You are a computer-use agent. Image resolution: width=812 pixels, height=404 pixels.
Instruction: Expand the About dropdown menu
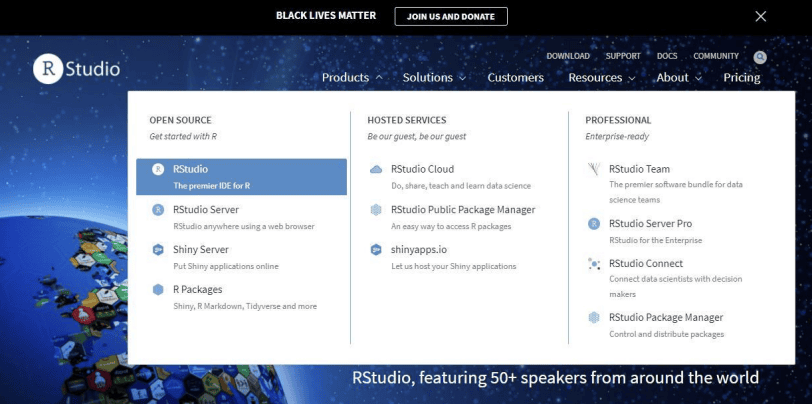pos(678,78)
